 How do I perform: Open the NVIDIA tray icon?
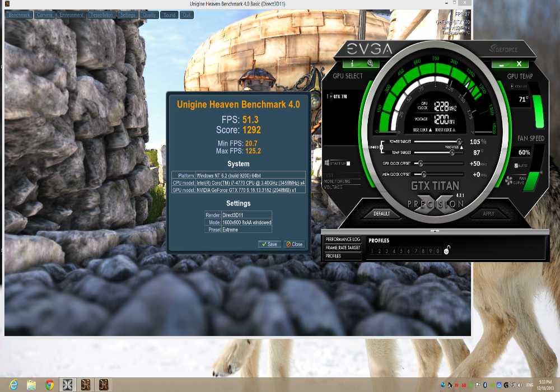point(492,385)
